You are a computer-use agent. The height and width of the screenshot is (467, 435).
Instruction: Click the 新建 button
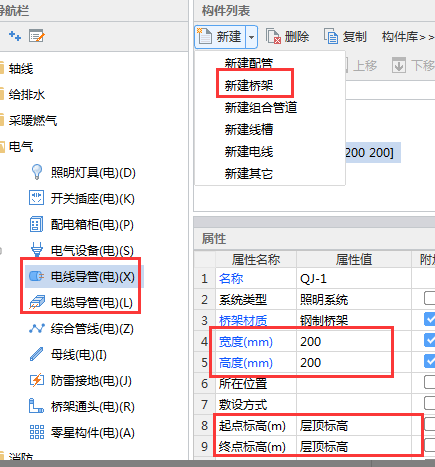[x=220, y=37]
